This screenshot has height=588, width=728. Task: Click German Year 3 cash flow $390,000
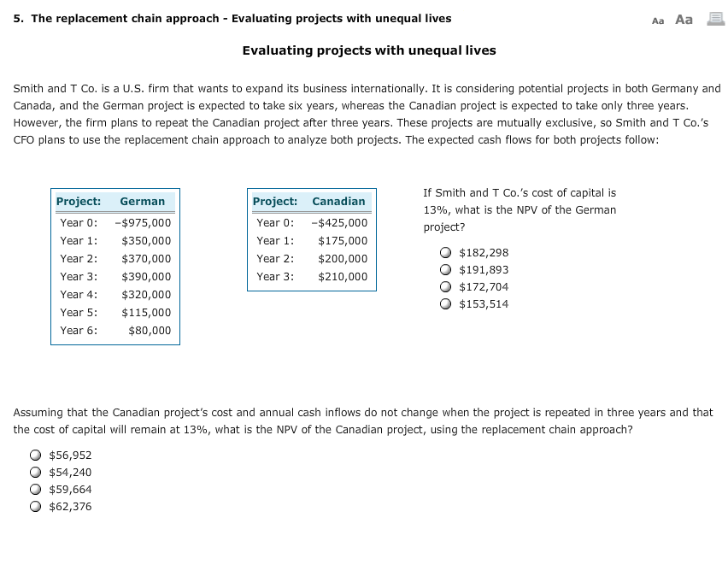pyautogui.click(x=146, y=277)
